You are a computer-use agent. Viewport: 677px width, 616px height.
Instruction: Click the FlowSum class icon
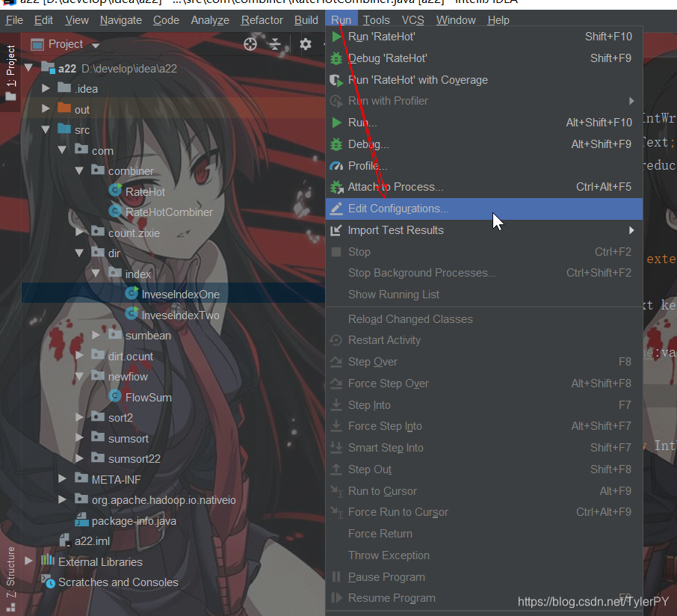pyautogui.click(x=115, y=395)
